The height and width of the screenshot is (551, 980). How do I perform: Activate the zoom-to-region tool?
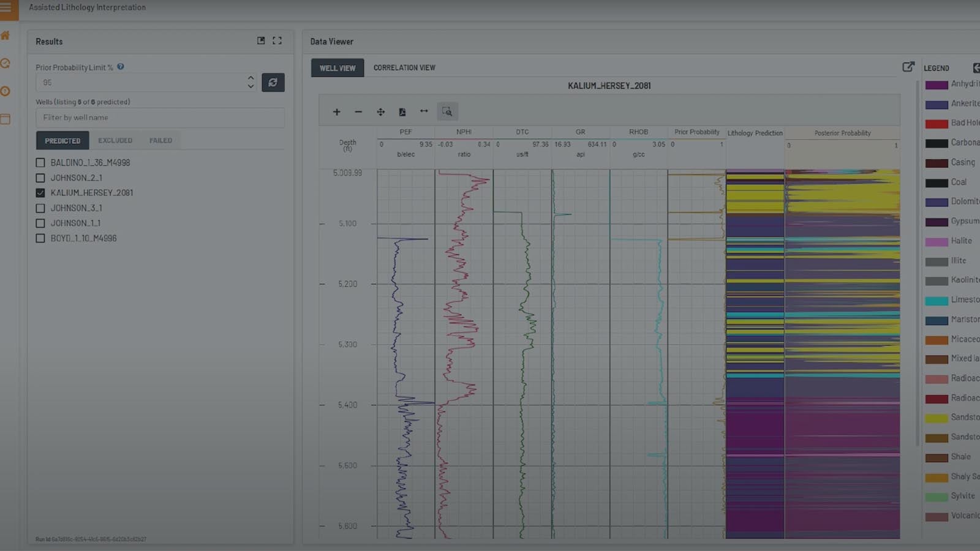click(x=447, y=112)
